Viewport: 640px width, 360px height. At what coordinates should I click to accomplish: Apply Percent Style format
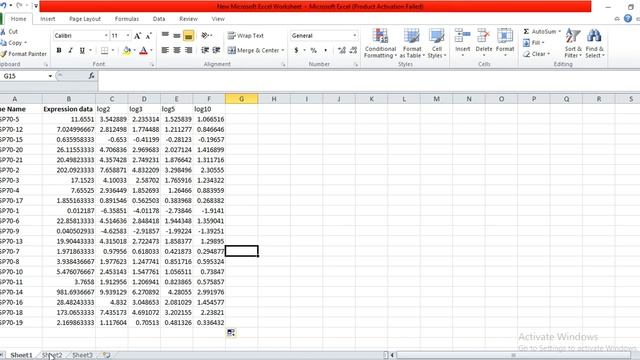pyautogui.click(x=313, y=50)
